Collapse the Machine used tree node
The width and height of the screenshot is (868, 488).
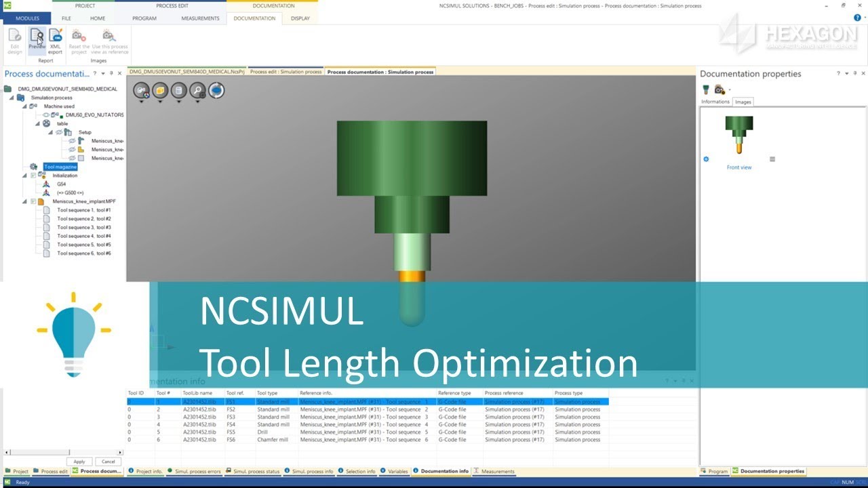tap(25, 106)
